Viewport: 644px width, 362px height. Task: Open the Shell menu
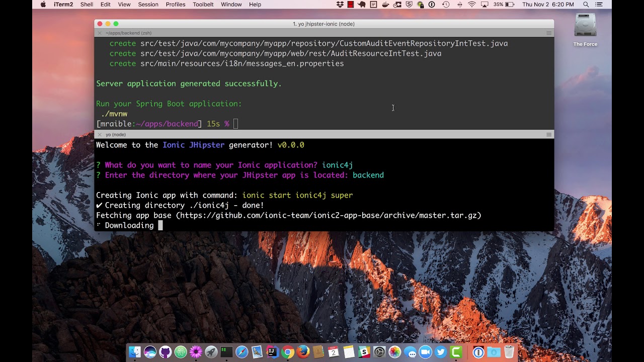point(87,5)
